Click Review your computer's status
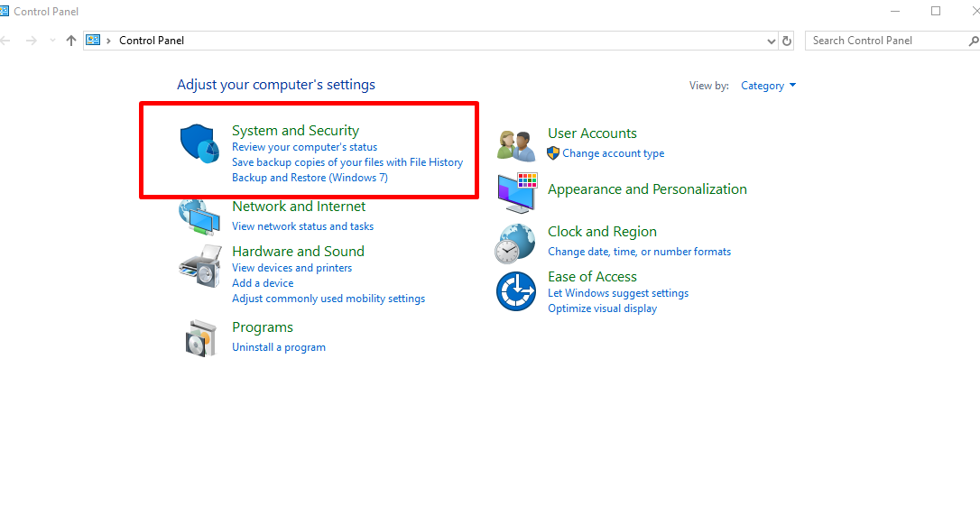This screenshot has height=506, width=980. 304,147
